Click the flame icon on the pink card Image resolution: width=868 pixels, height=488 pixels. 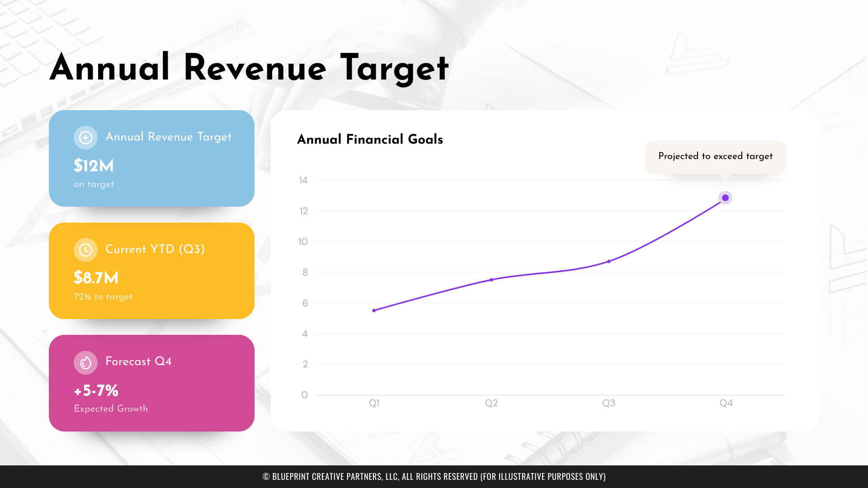tap(85, 362)
